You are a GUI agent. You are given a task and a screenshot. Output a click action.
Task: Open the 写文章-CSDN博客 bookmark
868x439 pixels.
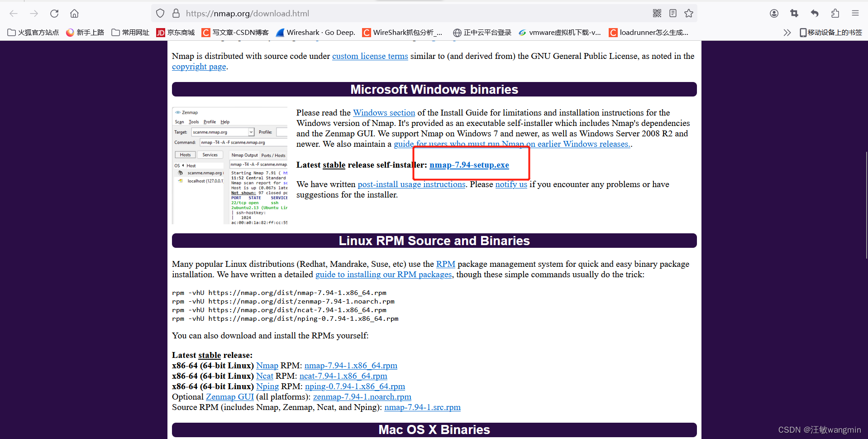click(x=235, y=33)
